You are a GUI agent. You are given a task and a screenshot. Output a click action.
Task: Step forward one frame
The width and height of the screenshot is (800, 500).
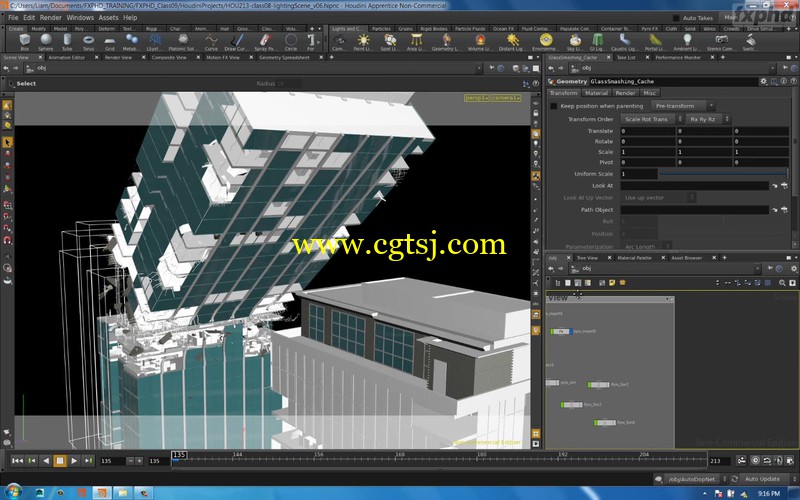click(88, 461)
